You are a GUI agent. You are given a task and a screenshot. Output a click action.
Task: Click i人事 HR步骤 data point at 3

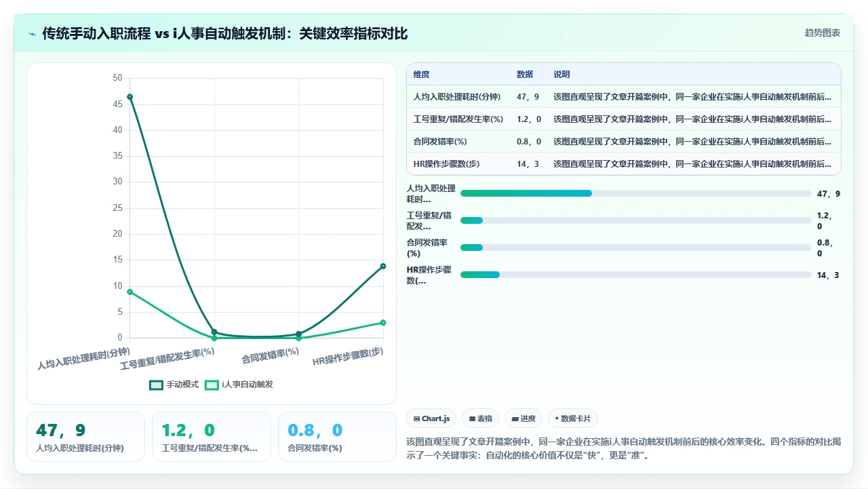click(383, 323)
